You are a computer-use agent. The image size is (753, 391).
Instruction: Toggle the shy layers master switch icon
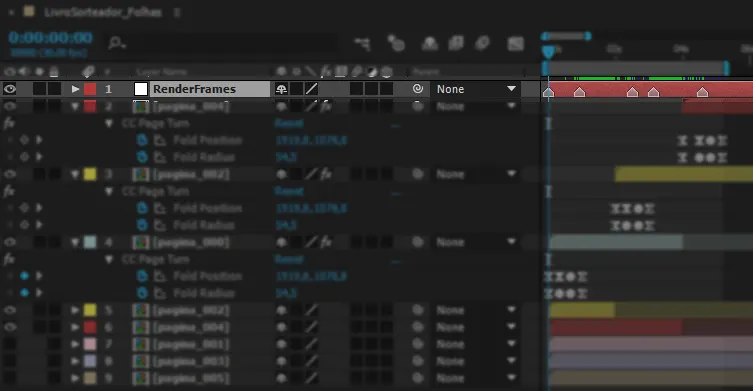pos(429,44)
